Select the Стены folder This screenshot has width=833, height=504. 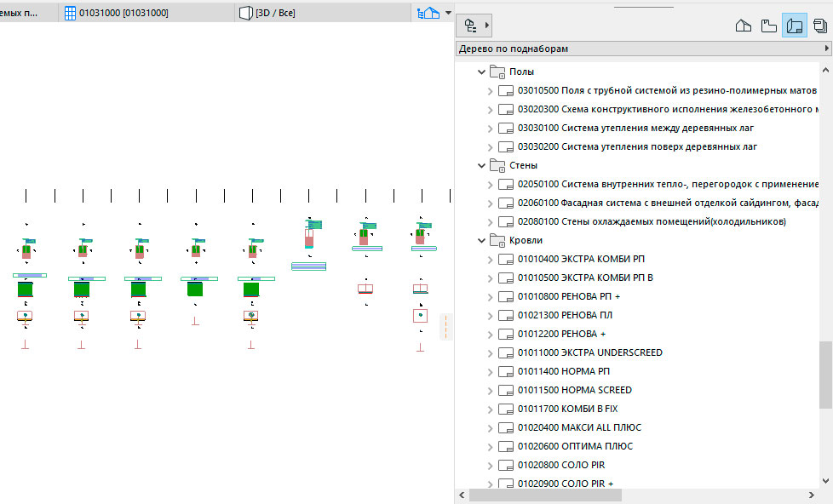(523, 166)
